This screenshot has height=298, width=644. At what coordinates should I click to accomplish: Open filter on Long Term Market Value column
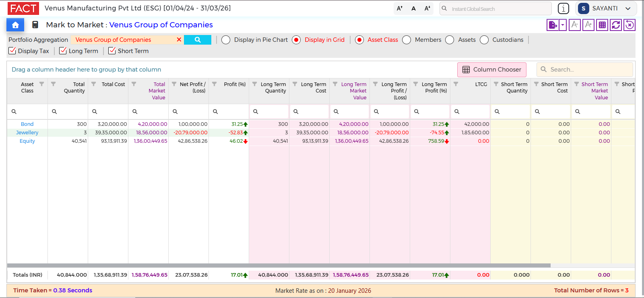(x=335, y=84)
